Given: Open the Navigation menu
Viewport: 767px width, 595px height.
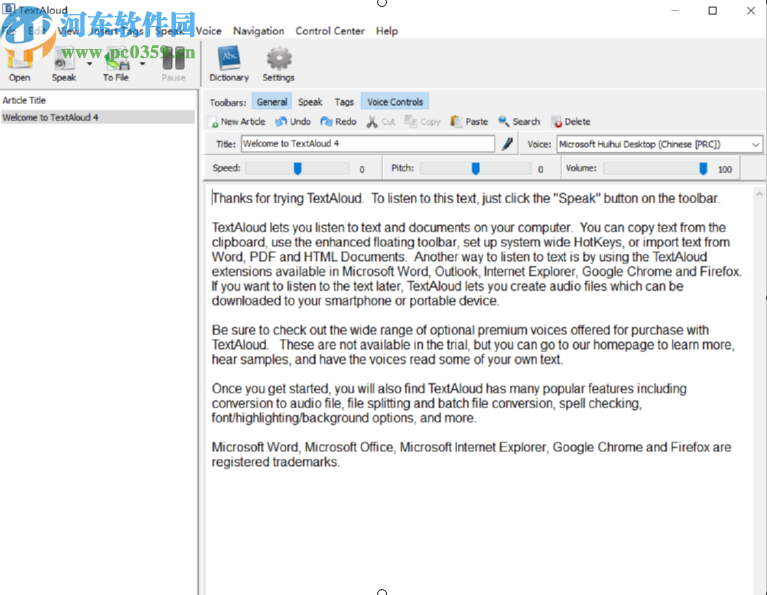Looking at the screenshot, I should point(258,31).
